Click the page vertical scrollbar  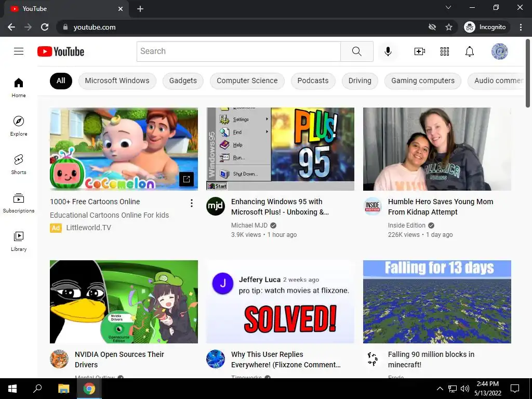pyautogui.click(x=528, y=74)
